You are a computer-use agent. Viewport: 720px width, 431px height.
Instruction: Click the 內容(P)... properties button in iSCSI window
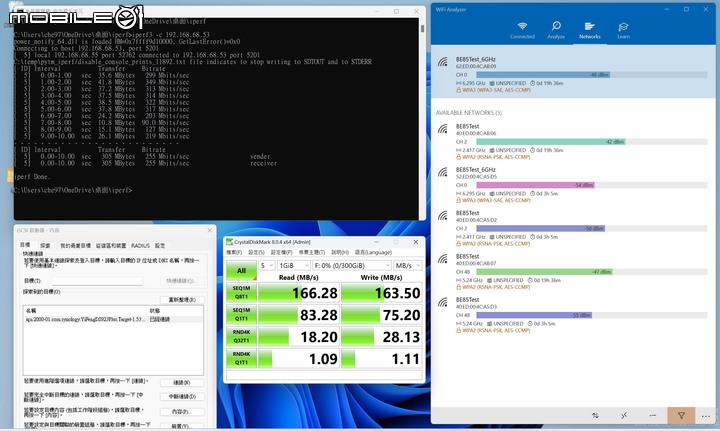182,412
